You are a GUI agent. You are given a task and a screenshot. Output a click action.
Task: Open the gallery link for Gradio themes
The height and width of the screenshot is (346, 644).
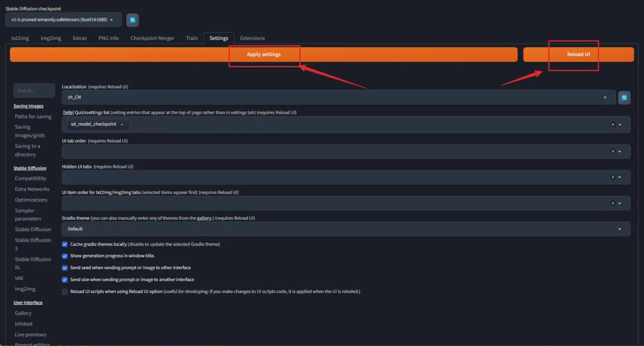[205, 219]
